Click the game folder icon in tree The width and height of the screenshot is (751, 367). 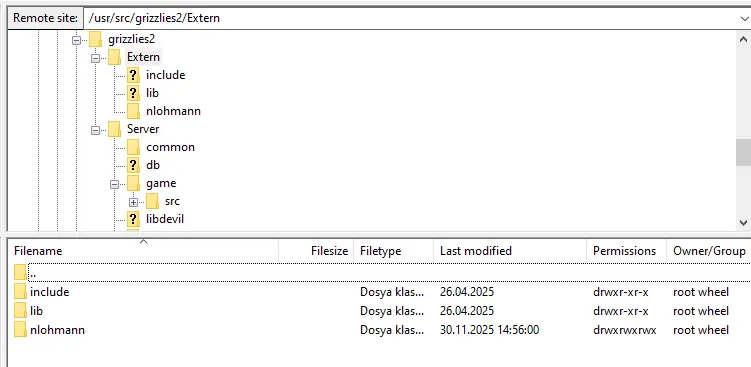click(x=134, y=183)
